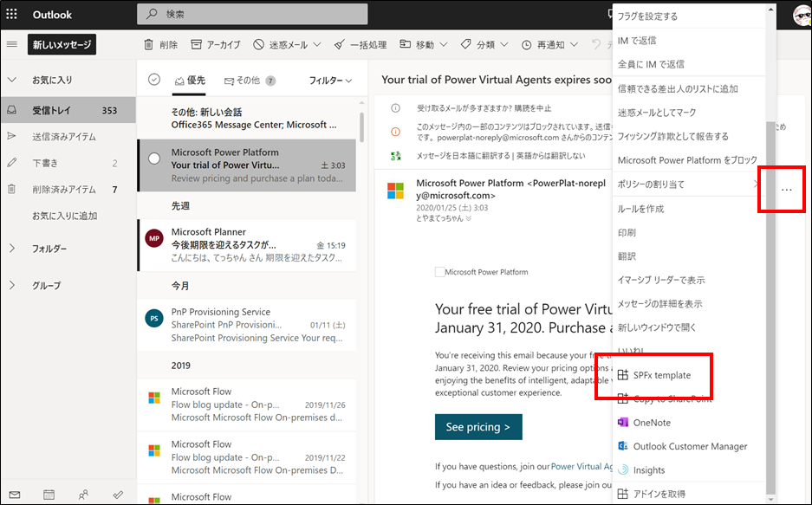Select 印刷 print menu item
Image resolution: width=812 pixels, height=505 pixels.
tap(689, 233)
